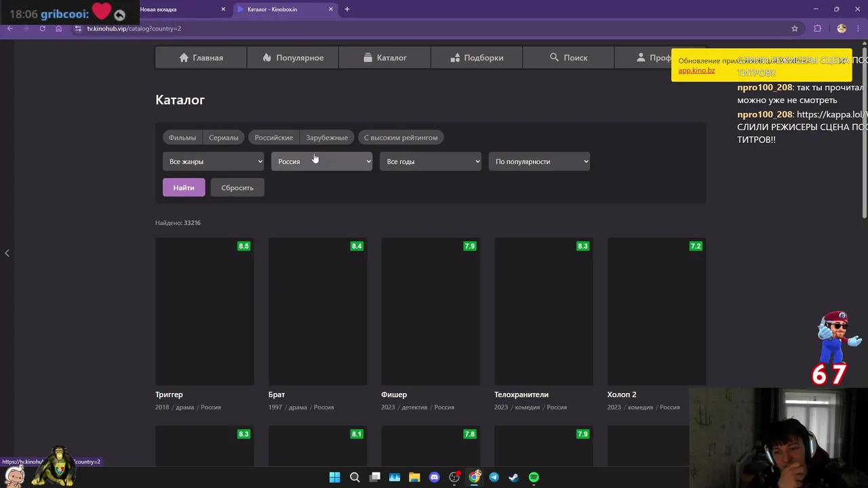Open site info icon in address bar
The image size is (868, 488).
pyautogui.click(x=78, y=28)
